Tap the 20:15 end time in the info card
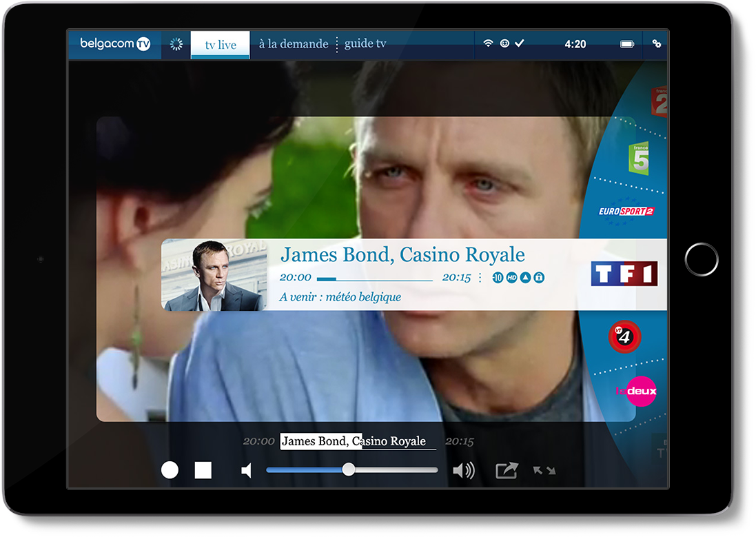Screen dimensions: 756x537 [x=456, y=277]
